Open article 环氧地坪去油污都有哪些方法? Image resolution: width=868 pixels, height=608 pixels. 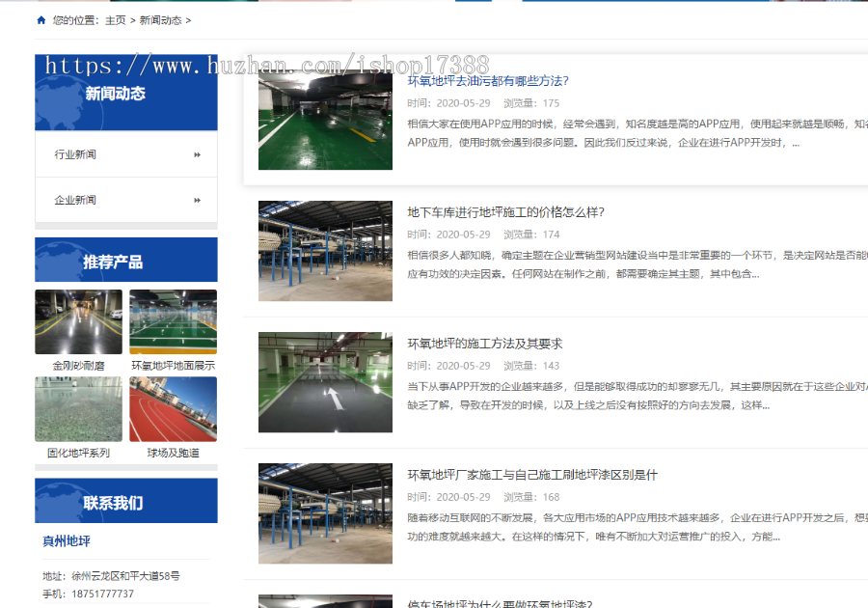point(488,81)
